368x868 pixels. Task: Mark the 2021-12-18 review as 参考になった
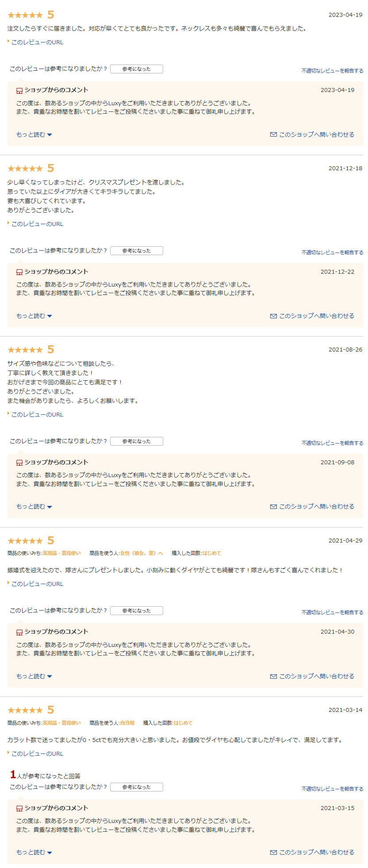(137, 251)
